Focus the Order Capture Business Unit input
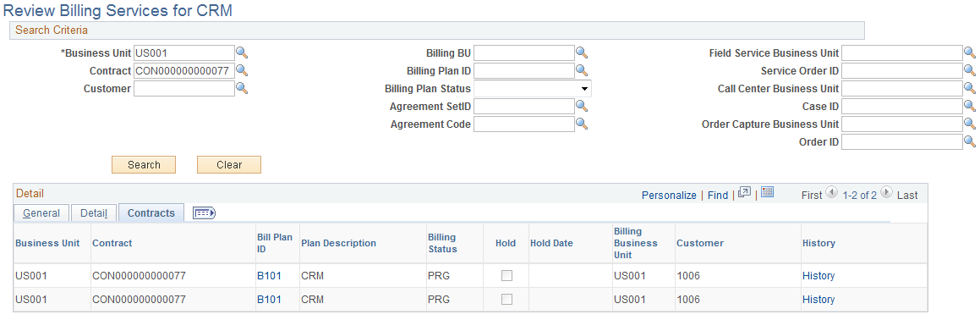Viewport: 980px width, 320px height. 902,124
